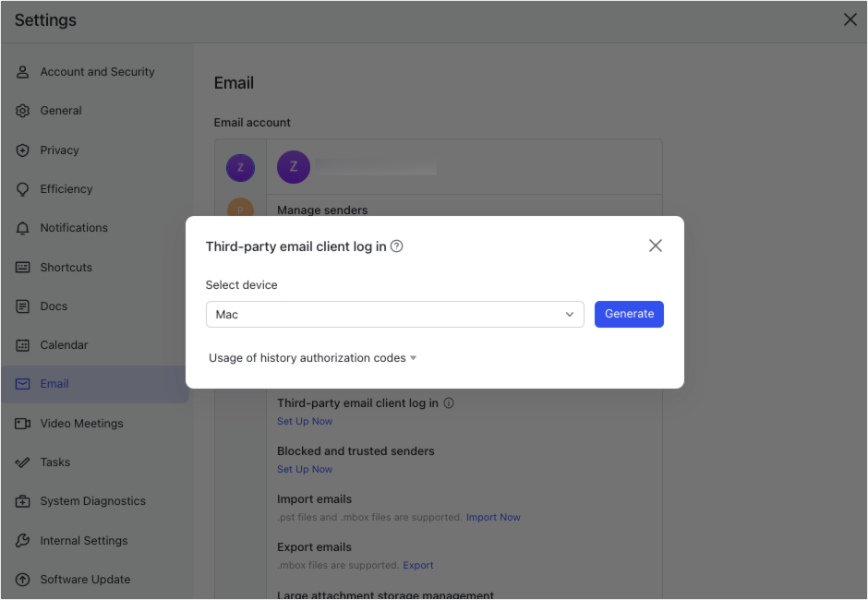
Task: Expand Usage of history authorization codes
Action: point(312,358)
